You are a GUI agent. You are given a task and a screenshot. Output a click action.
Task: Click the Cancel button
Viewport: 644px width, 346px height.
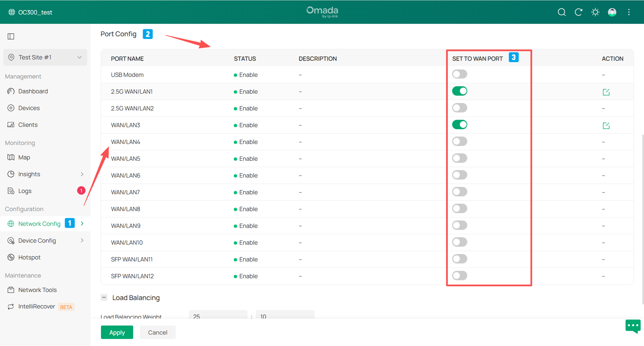click(x=158, y=332)
